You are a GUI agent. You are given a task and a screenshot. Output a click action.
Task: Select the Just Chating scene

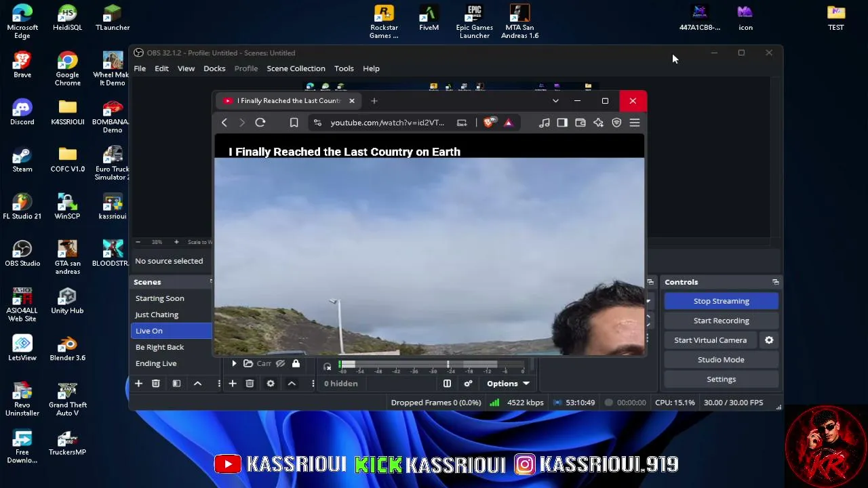pos(172,314)
